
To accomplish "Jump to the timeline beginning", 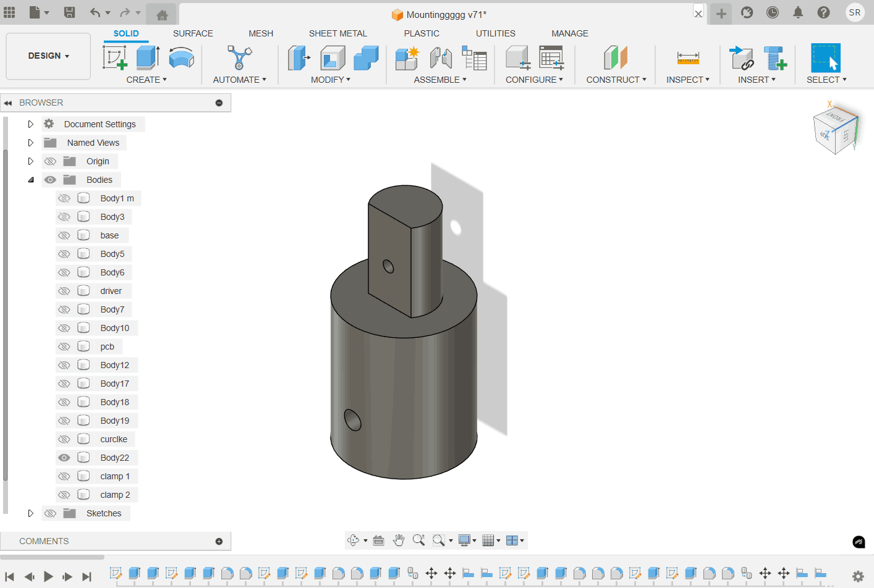I will point(10,577).
